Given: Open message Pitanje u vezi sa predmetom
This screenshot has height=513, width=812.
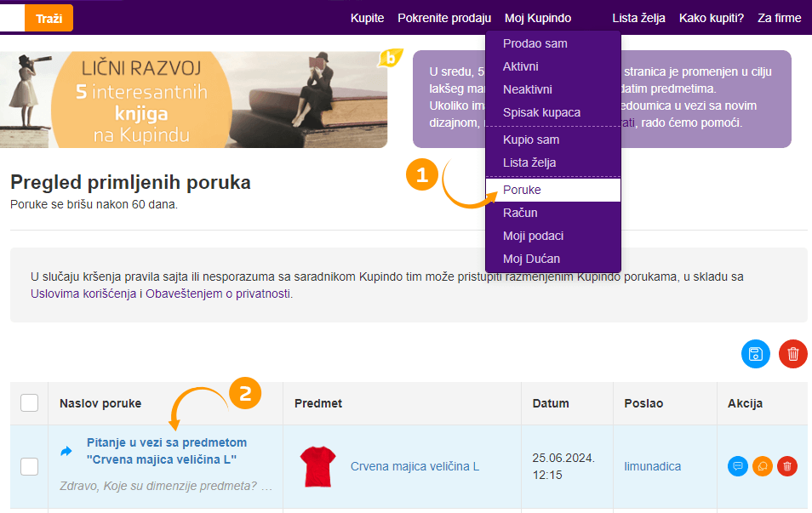Looking at the screenshot, I should point(167,451).
